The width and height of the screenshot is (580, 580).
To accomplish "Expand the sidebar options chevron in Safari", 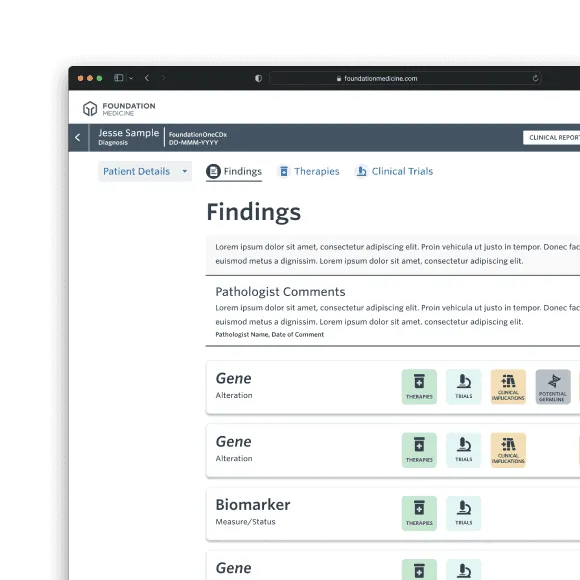I will (x=131, y=78).
